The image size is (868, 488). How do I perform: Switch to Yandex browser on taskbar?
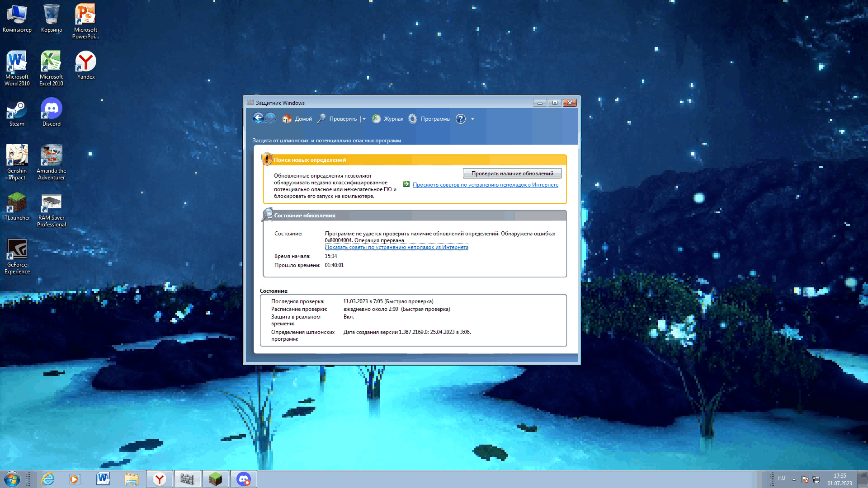159,479
